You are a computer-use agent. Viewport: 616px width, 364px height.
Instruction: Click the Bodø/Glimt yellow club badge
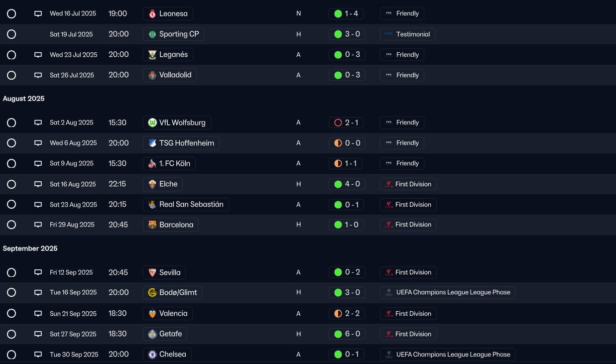152,292
